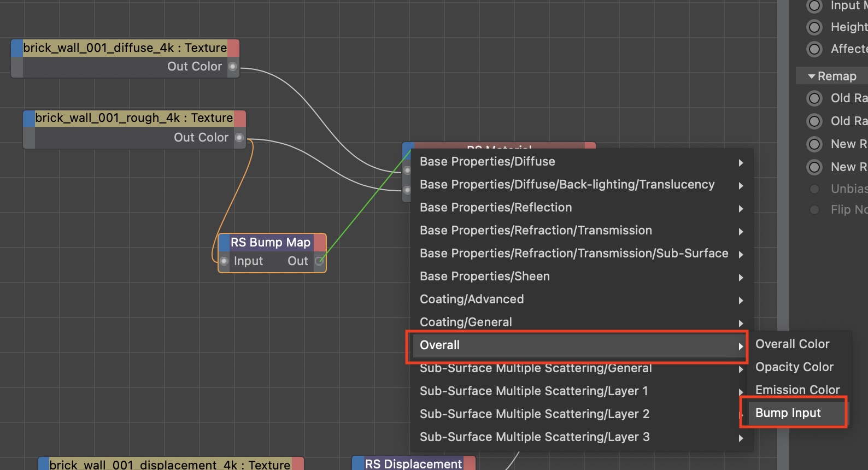Click the RS Bump Map node title
This screenshot has width=868, height=470.
[x=270, y=242]
